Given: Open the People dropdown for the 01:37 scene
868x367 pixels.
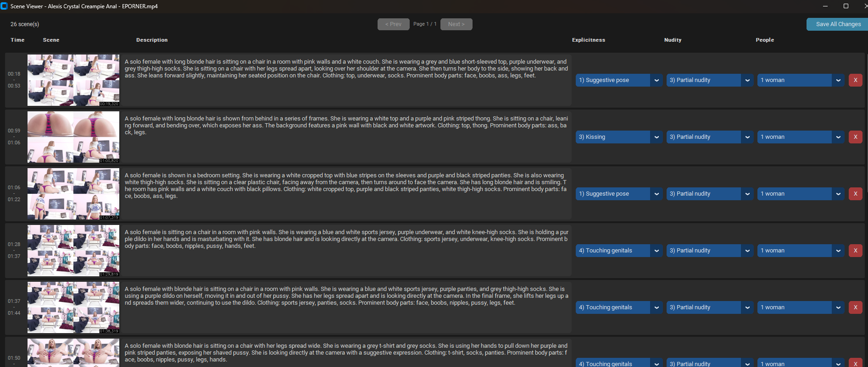Looking at the screenshot, I should [801, 307].
